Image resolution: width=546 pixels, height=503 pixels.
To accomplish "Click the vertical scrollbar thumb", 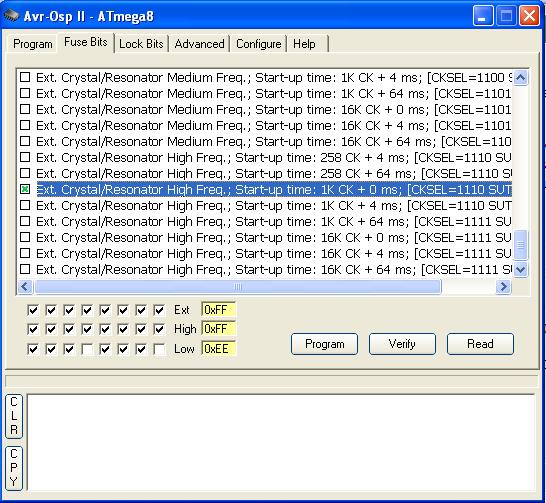I will tap(521, 245).
